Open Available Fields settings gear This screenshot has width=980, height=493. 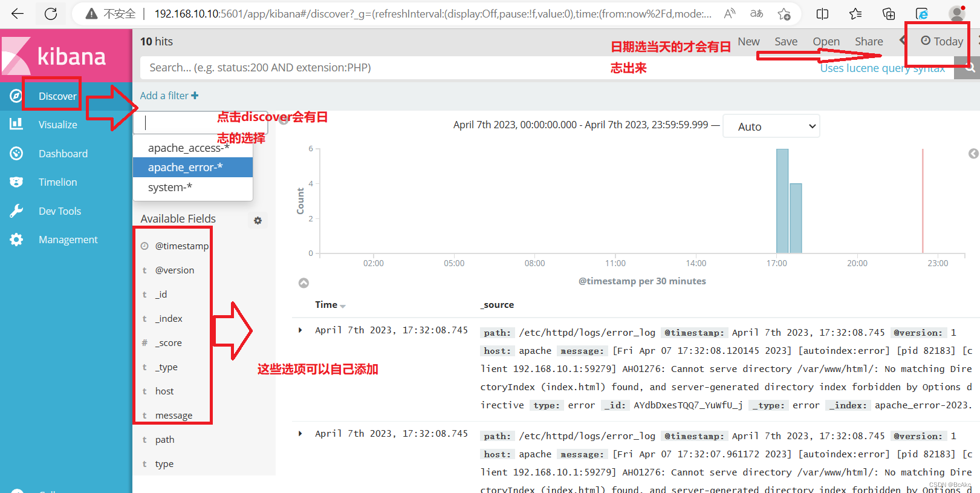click(258, 221)
